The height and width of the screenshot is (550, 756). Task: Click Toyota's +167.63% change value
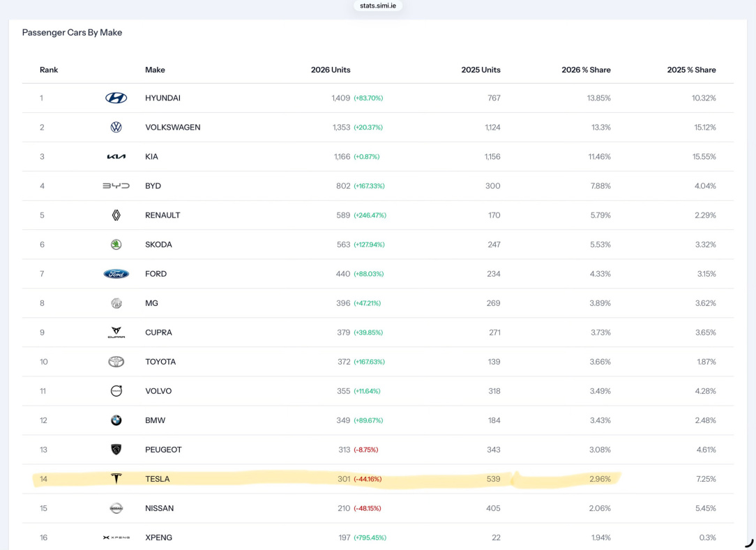[370, 362]
